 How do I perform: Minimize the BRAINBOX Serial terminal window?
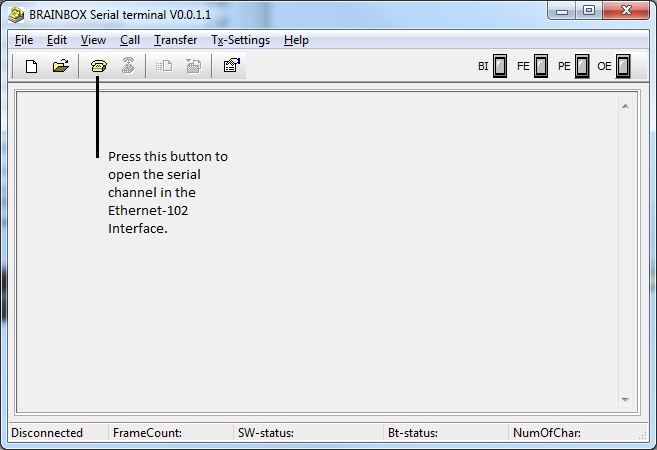(562, 11)
